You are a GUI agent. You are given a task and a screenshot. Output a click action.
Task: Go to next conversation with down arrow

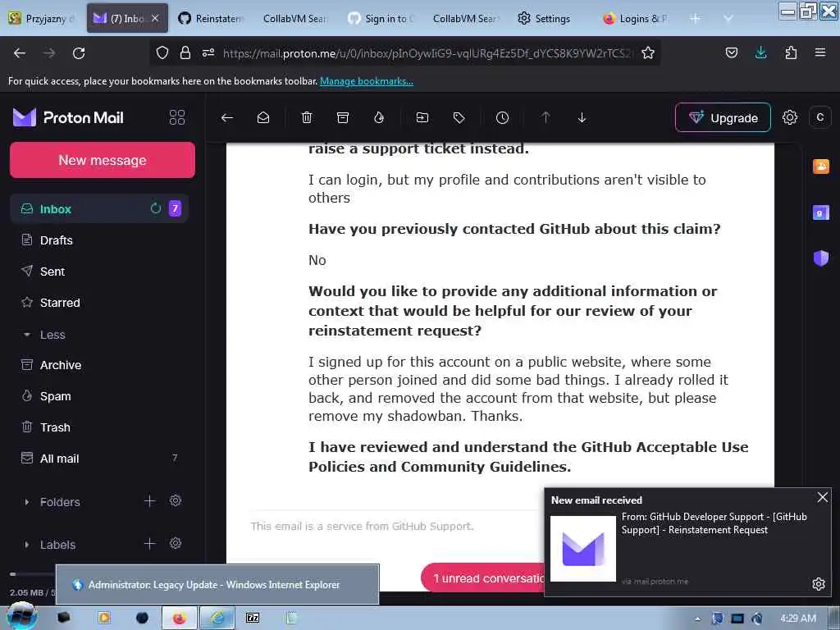point(582,118)
